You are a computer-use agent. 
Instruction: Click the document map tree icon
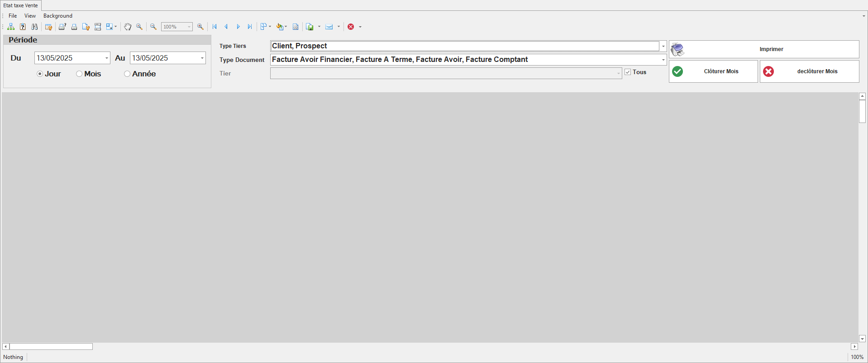tap(11, 27)
